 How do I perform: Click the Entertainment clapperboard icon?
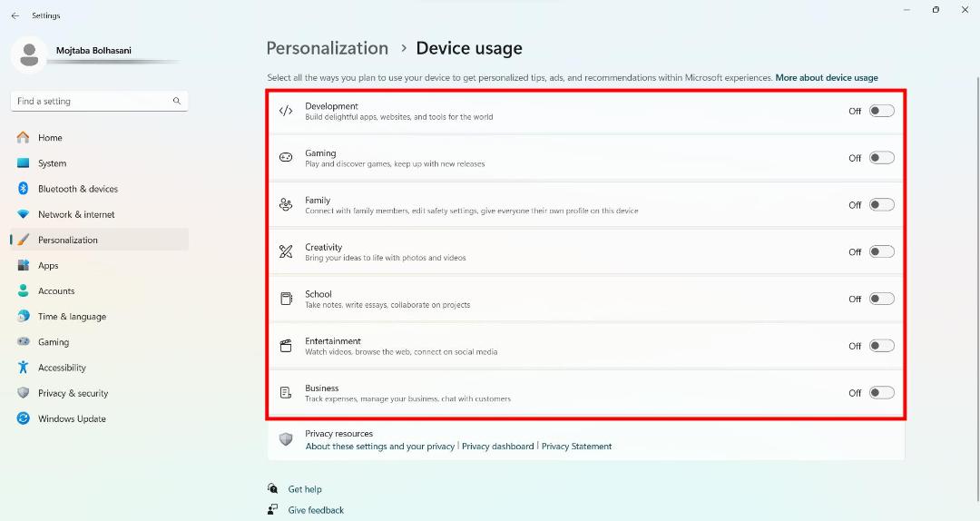[x=286, y=345]
